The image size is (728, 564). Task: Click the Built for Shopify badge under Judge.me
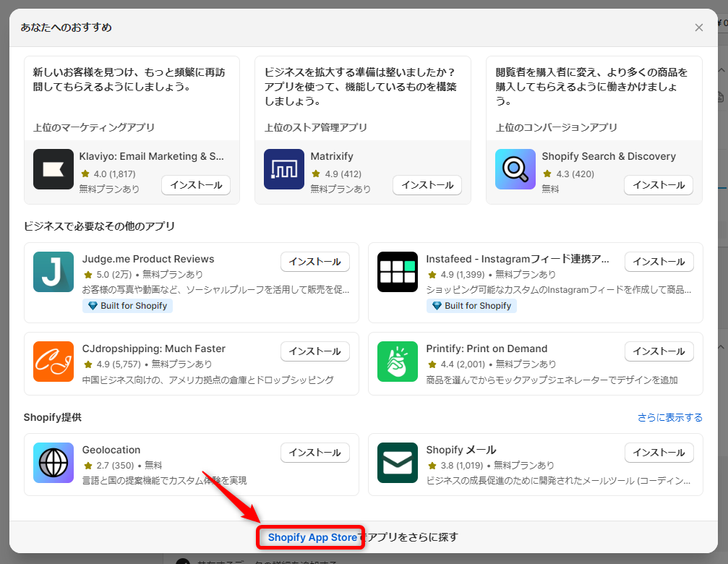click(128, 306)
